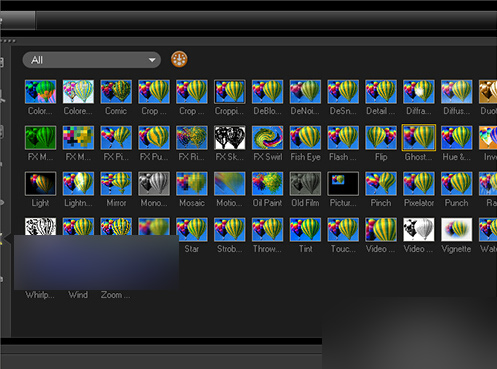Choose the Pictur... filter thumbnail

coord(343,184)
